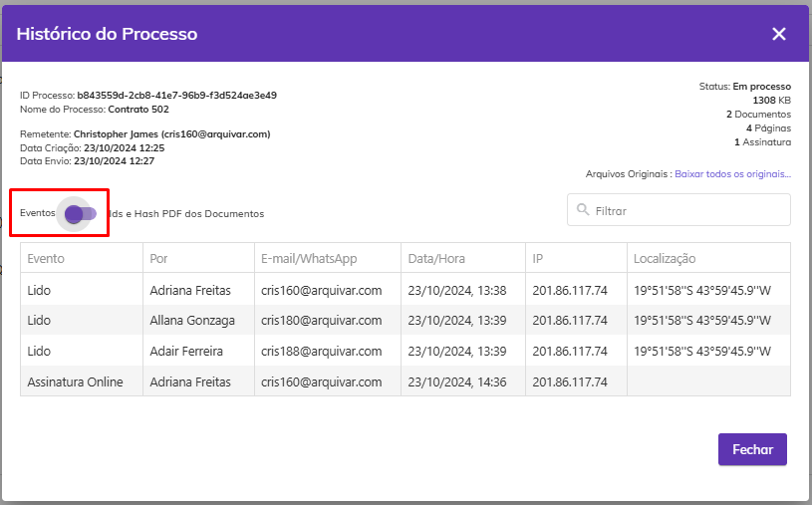Select the cris180@arquivar.com email cell

(327, 320)
